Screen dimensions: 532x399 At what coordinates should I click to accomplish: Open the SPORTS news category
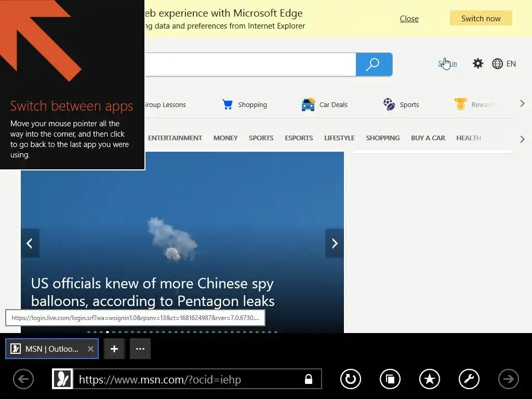[x=261, y=138]
